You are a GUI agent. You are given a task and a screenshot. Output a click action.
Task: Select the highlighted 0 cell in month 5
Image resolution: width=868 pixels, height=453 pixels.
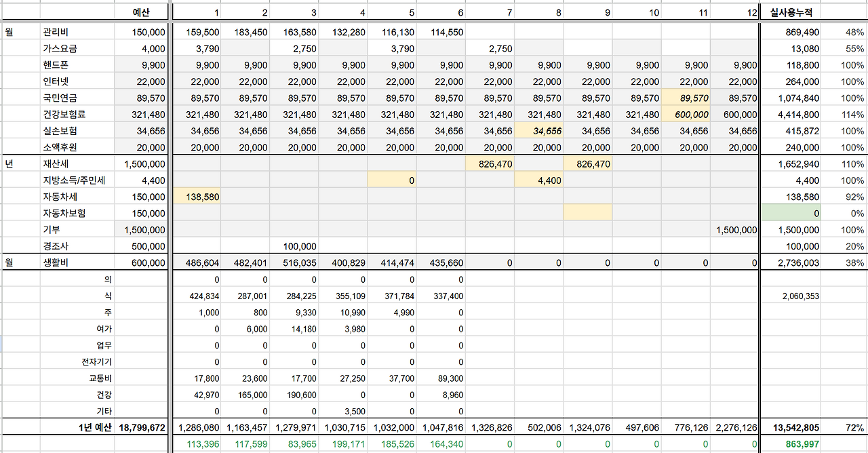click(x=392, y=180)
